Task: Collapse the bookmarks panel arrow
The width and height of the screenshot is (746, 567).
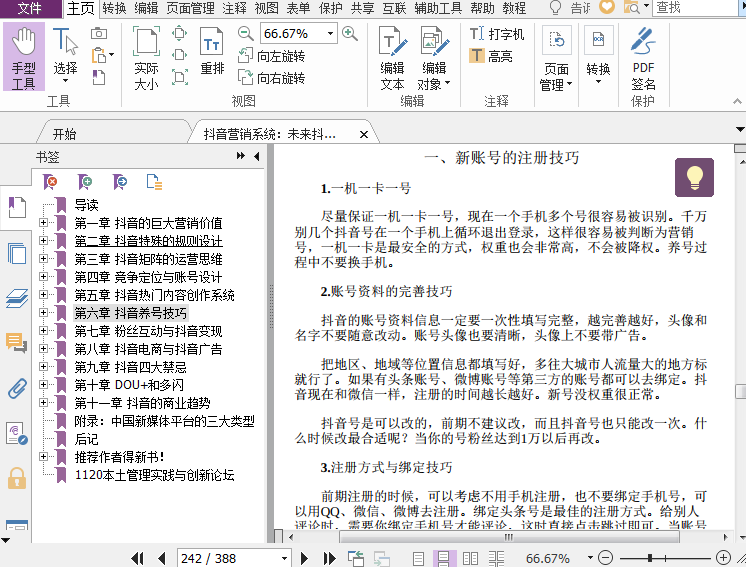Action: click(x=257, y=156)
